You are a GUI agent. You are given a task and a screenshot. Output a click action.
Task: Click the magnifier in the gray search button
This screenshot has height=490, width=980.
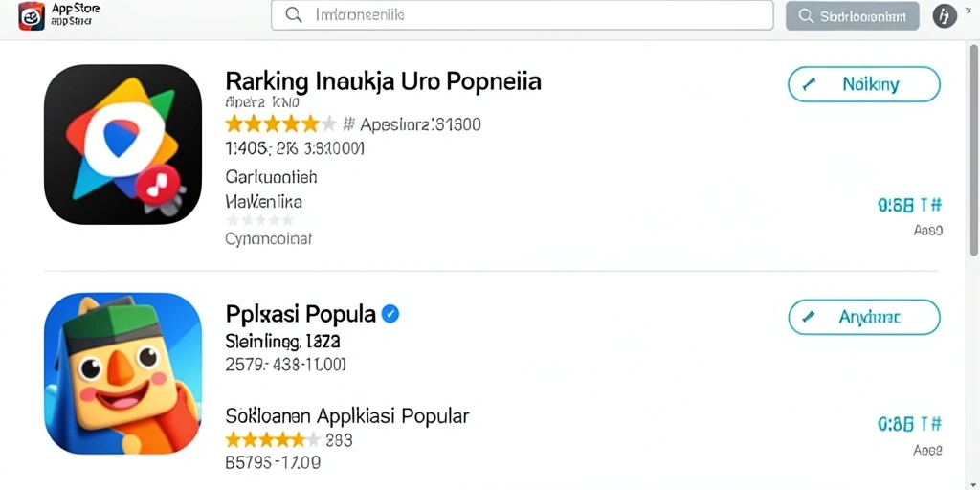(806, 16)
